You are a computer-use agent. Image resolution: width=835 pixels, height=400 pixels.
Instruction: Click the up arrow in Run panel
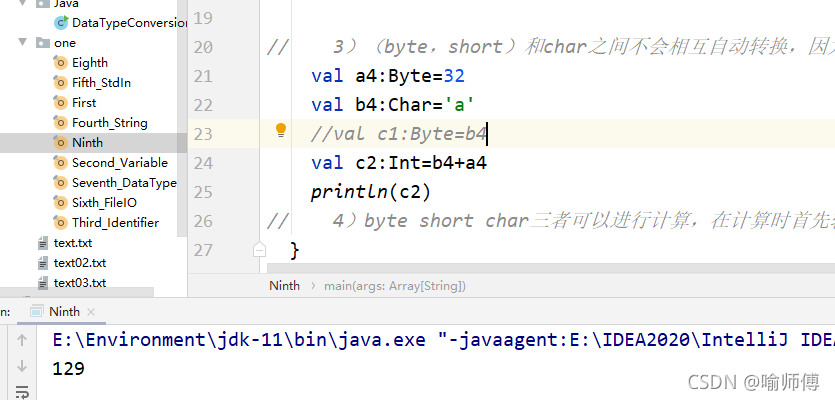22,340
